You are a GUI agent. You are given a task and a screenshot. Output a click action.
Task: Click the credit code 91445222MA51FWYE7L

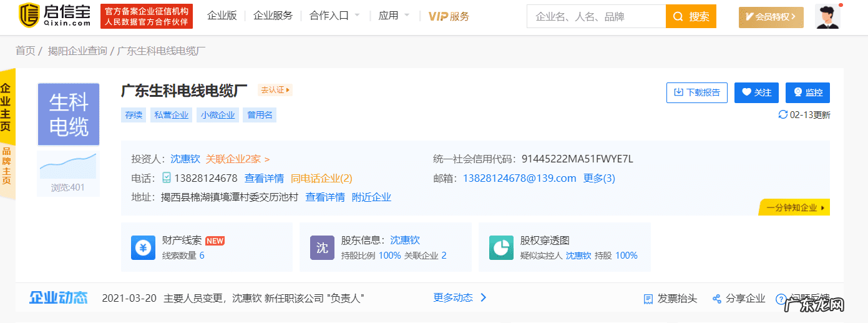(577, 159)
